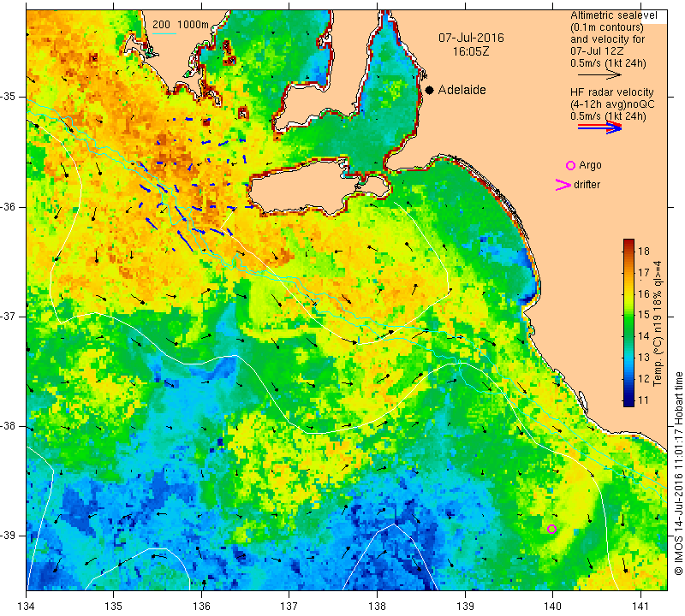Click longitude axis label 137

point(289,607)
